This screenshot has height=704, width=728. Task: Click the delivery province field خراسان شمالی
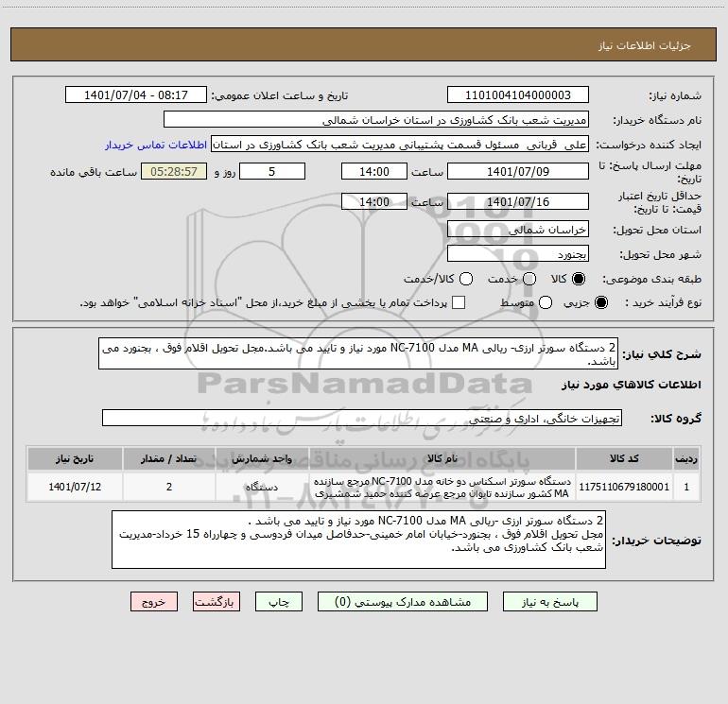518,230
